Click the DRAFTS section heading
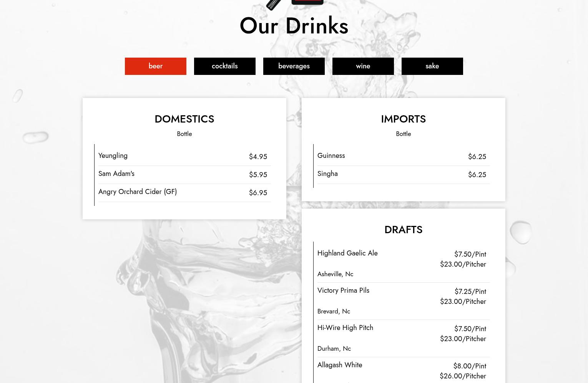The image size is (588, 383). pyautogui.click(x=404, y=230)
